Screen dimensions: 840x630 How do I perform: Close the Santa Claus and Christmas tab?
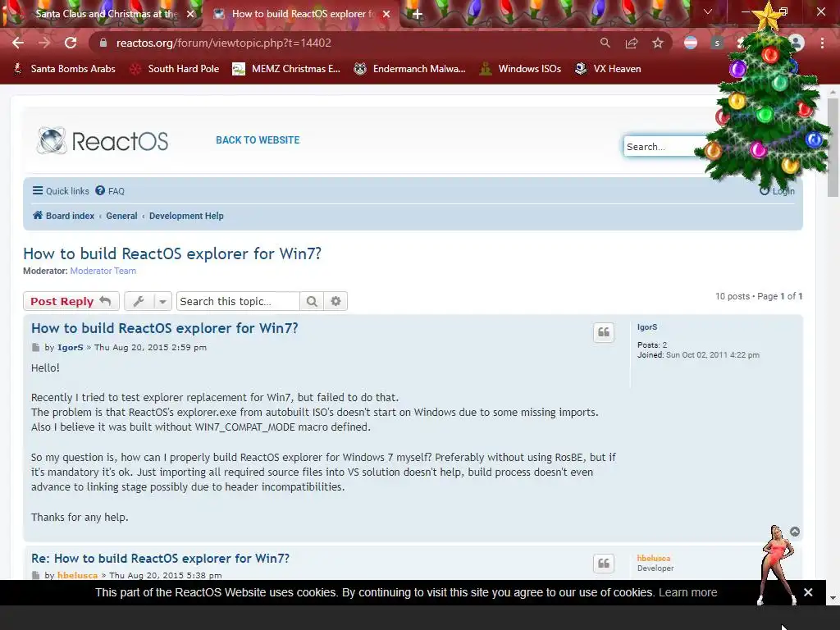[190, 14]
